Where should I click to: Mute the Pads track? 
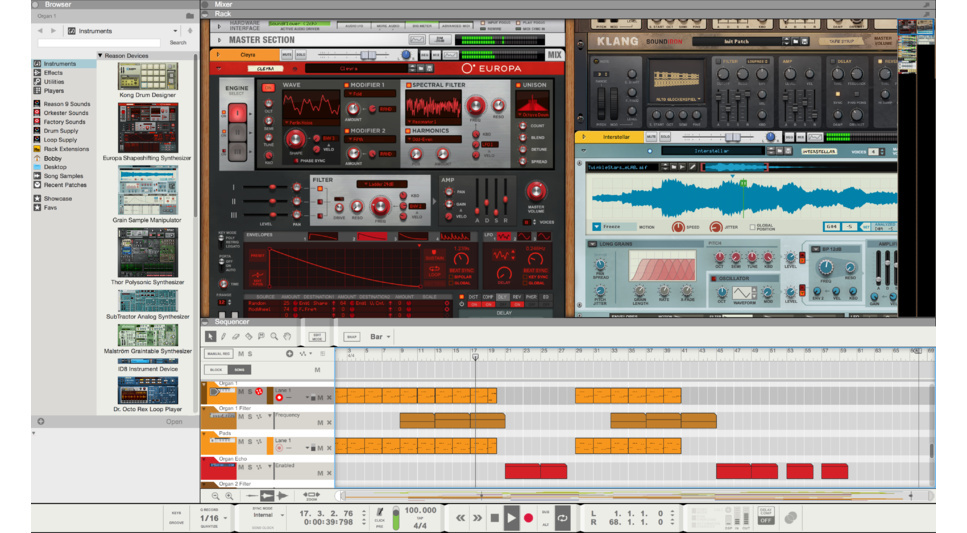tap(241, 442)
